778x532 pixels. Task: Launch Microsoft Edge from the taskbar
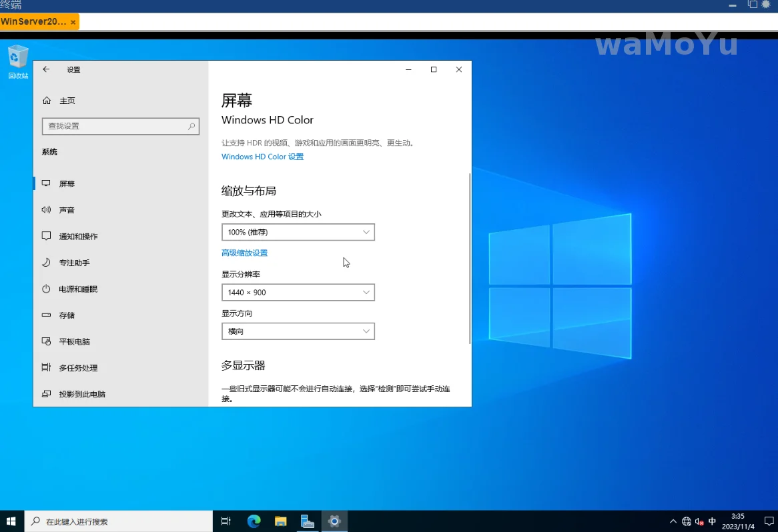tap(254, 521)
